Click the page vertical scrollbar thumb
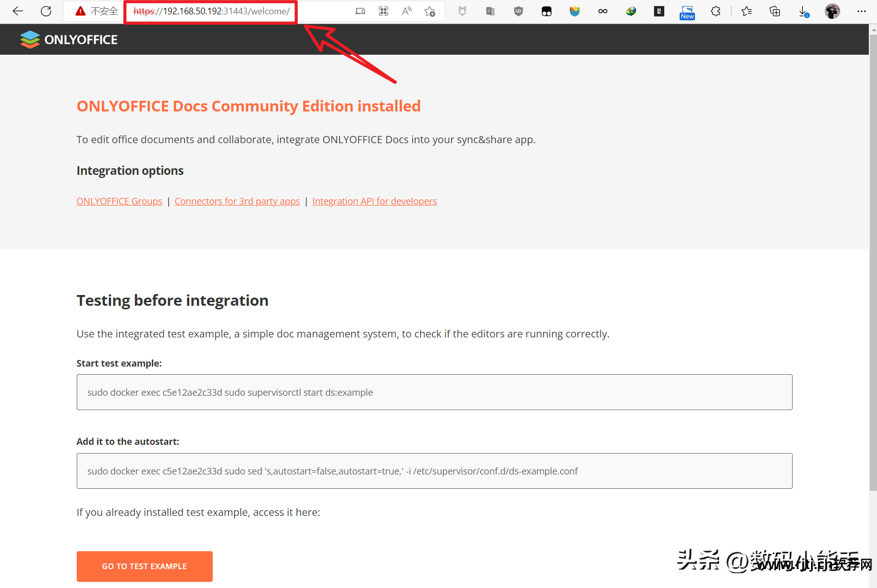Viewport: 877px width, 588px height. tap(873, 263)
